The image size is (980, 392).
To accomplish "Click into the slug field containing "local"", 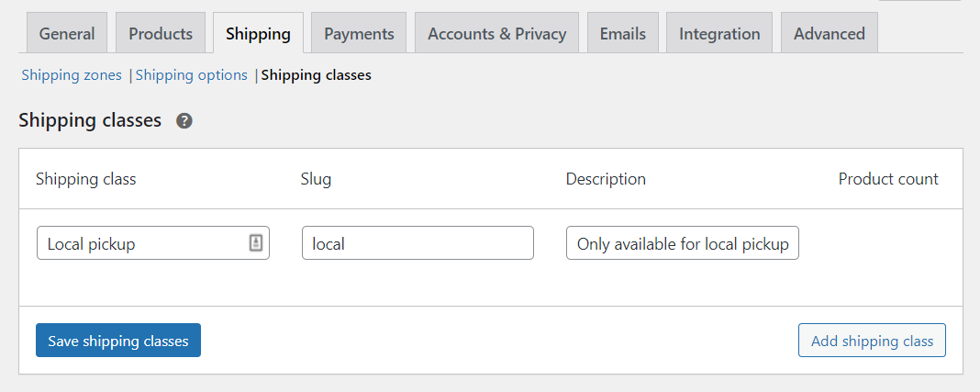I will pyautogui.click(x=418, y=243).
